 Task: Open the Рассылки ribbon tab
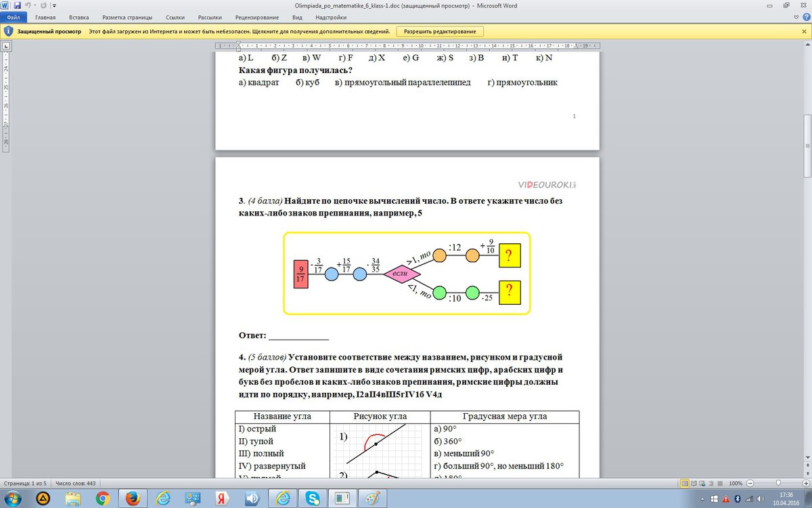coord(210,17)
